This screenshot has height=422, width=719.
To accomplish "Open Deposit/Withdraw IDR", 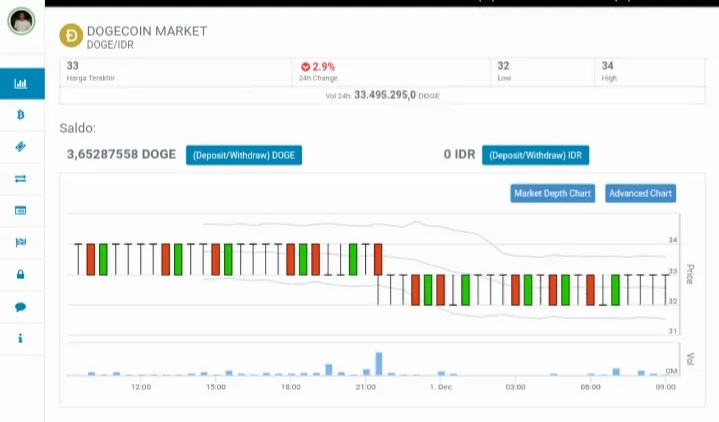I will [x=536, y=155].
